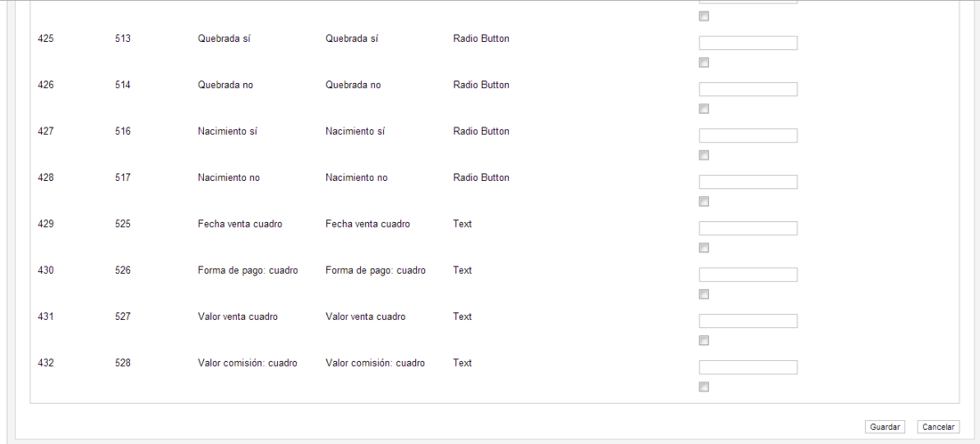Check the topmost checkbox above row 425
The image size is (980, 444).
coord(704,16)
